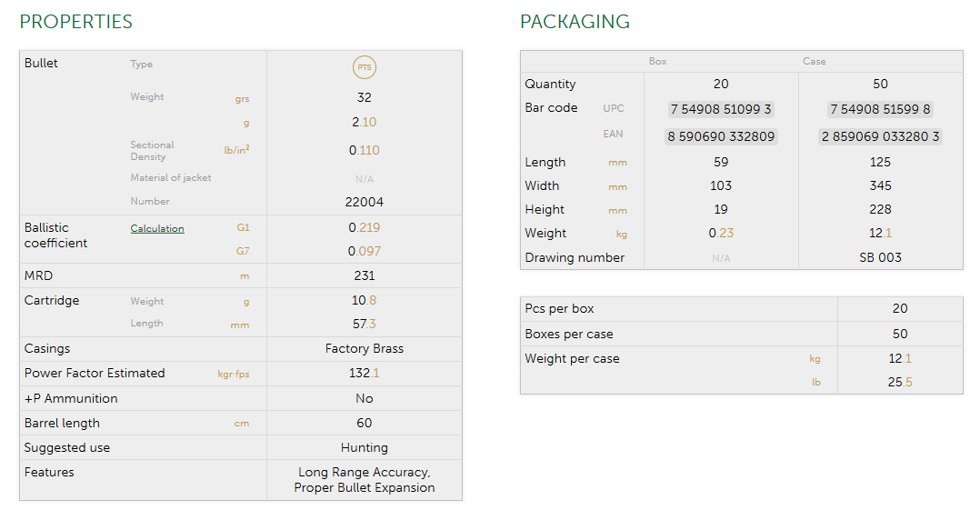Click the case EAN code 2 859069 033280 3

coord(880,136)
